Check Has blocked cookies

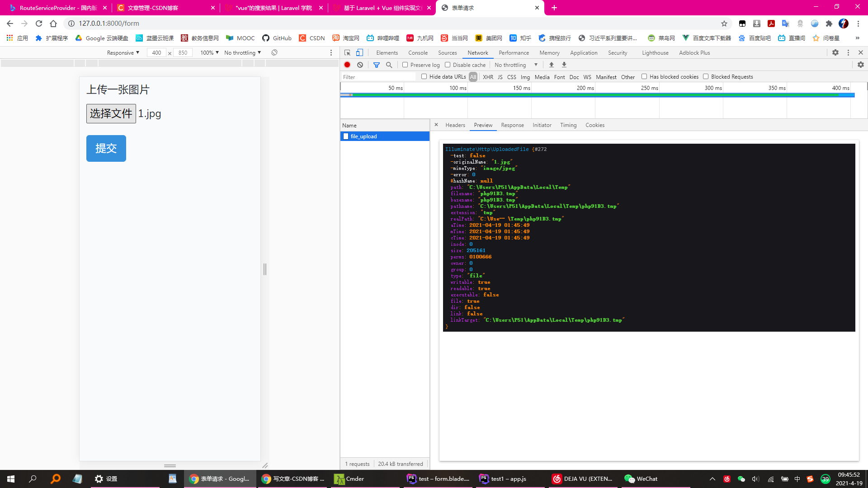tap(644, 76)
